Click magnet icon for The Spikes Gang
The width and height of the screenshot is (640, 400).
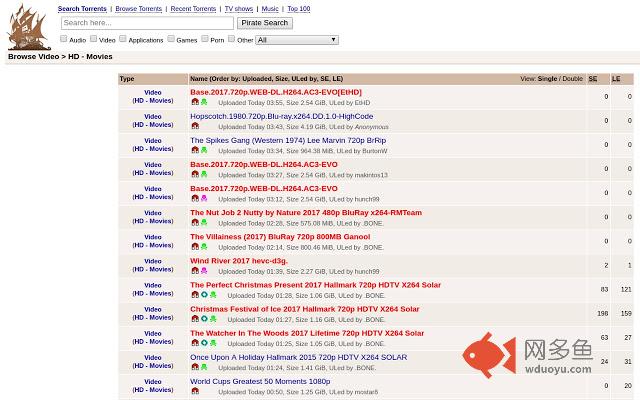point(195,150)
